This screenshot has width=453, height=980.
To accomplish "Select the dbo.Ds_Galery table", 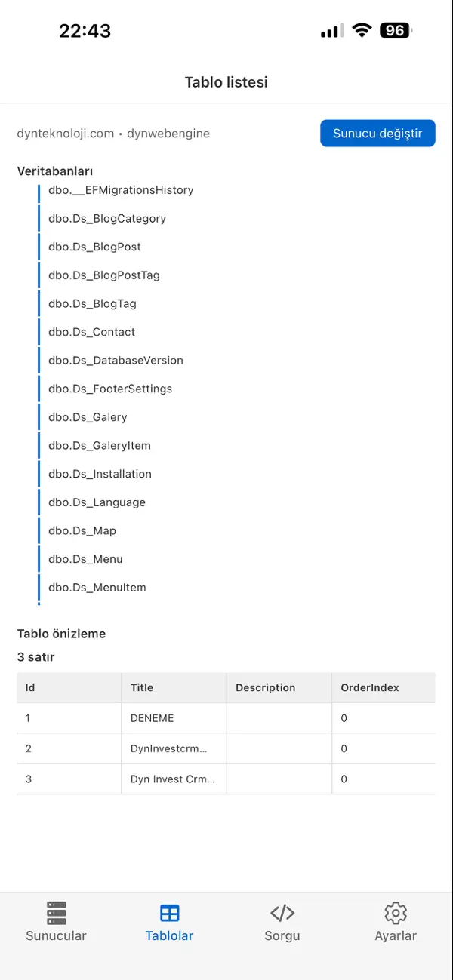I will 87,417.
